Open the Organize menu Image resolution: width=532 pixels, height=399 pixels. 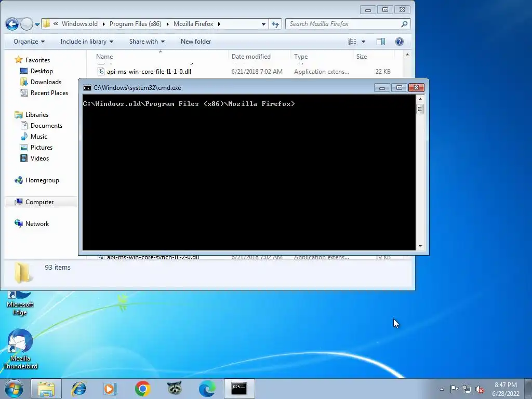29,42
